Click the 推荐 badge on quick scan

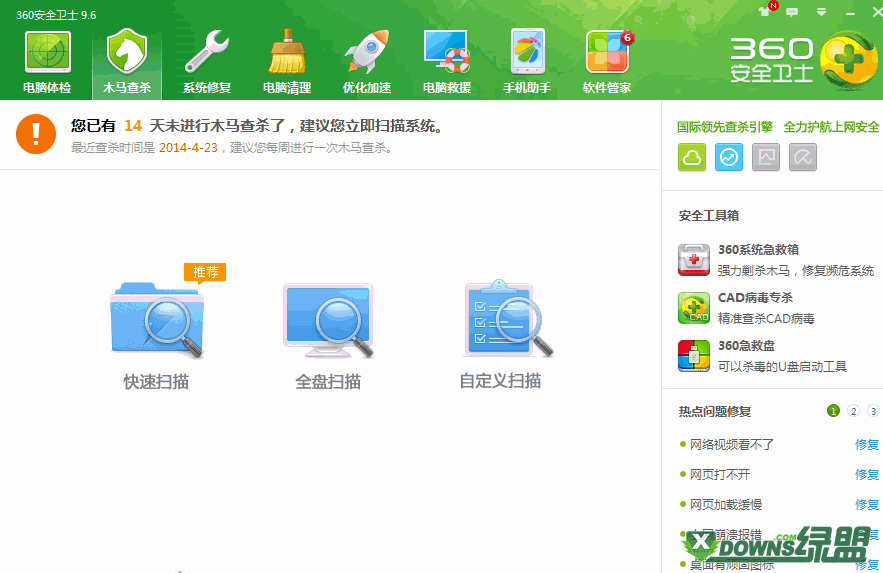[x=205, y=272]
